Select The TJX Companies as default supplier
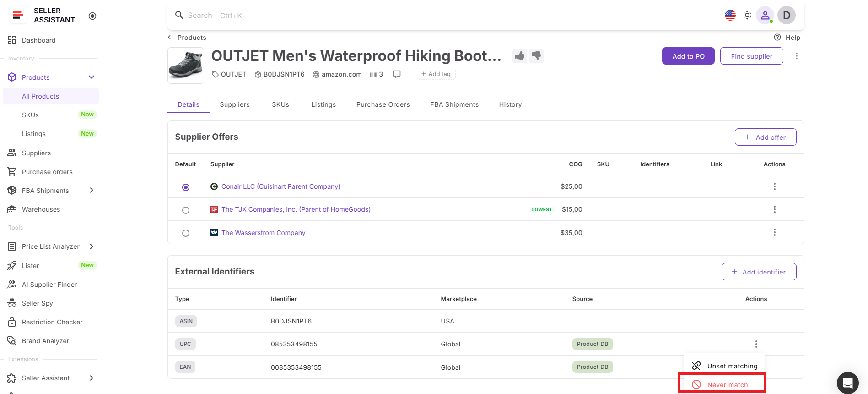Viewport: 868px width, 394px height. [186, 210]
